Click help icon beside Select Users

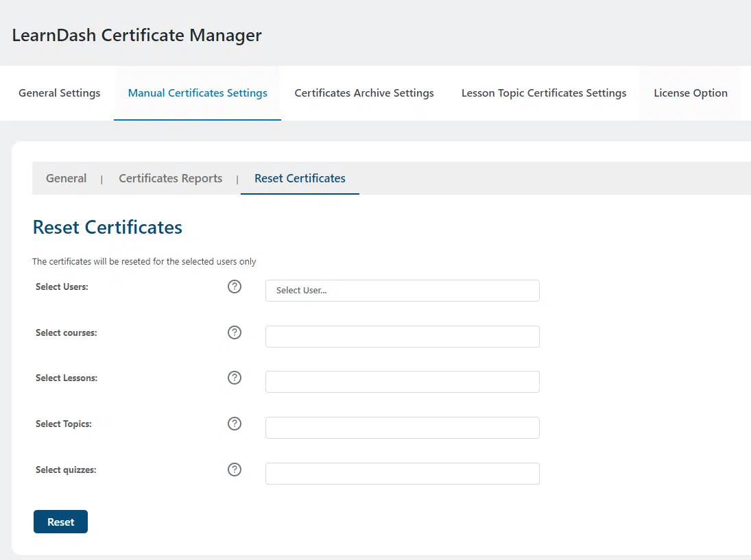pyautogui.click(x=234, y=287)
